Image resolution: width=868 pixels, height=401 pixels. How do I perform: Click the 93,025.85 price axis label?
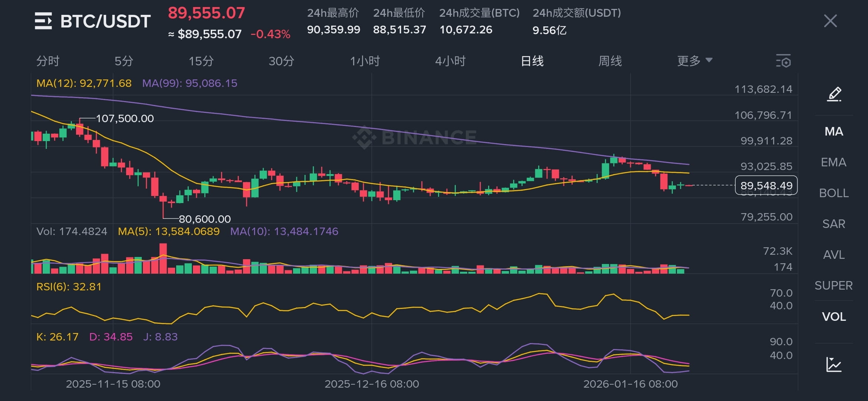[x=766, y=166]
